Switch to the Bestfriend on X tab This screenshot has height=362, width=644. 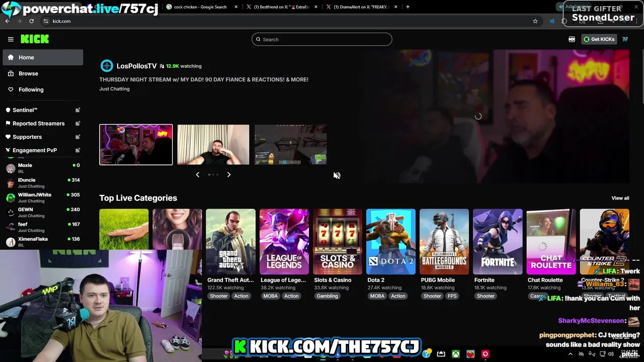(281, 7)
